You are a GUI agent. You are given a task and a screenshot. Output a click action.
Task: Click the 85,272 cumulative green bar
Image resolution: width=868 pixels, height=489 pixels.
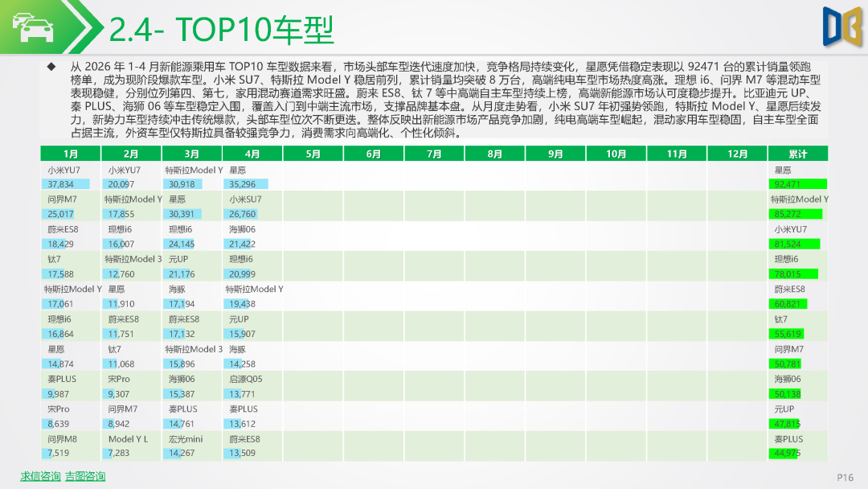796,214
